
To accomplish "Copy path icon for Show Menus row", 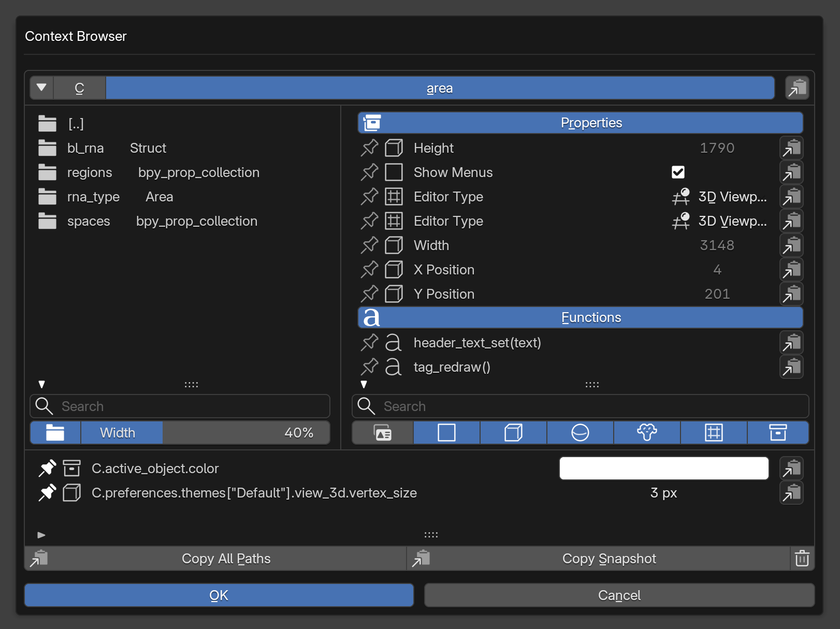I will (x=792, y=172).
